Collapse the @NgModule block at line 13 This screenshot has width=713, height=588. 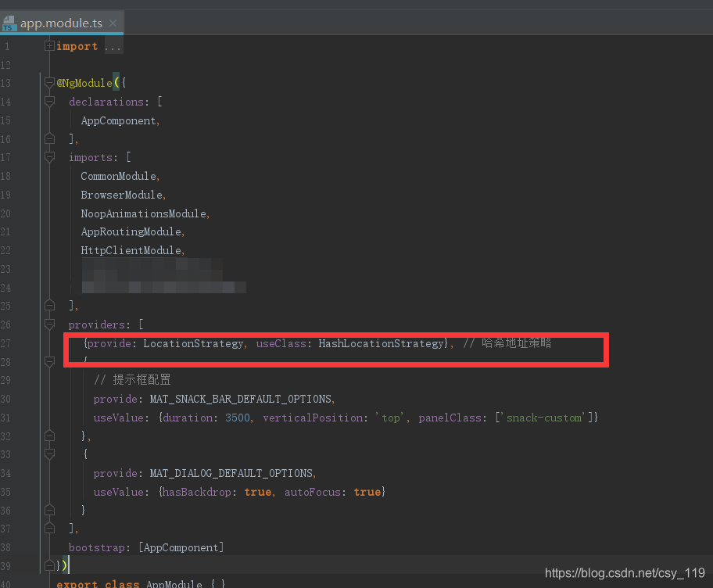click(49, 83)
